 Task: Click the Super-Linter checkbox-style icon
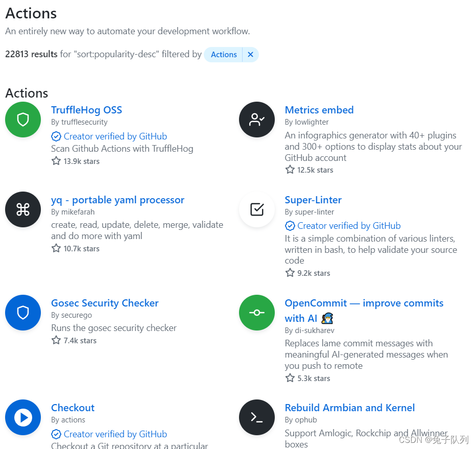point(257,209)
